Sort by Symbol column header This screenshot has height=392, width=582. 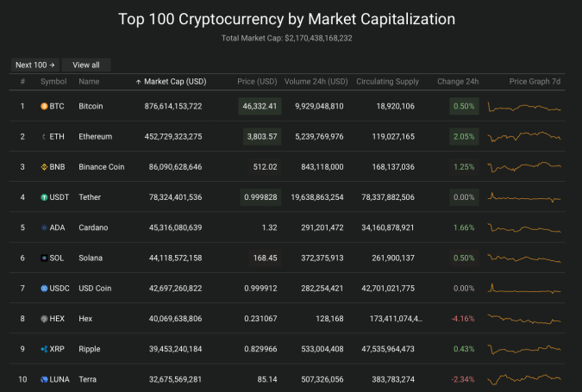[53, 82]
